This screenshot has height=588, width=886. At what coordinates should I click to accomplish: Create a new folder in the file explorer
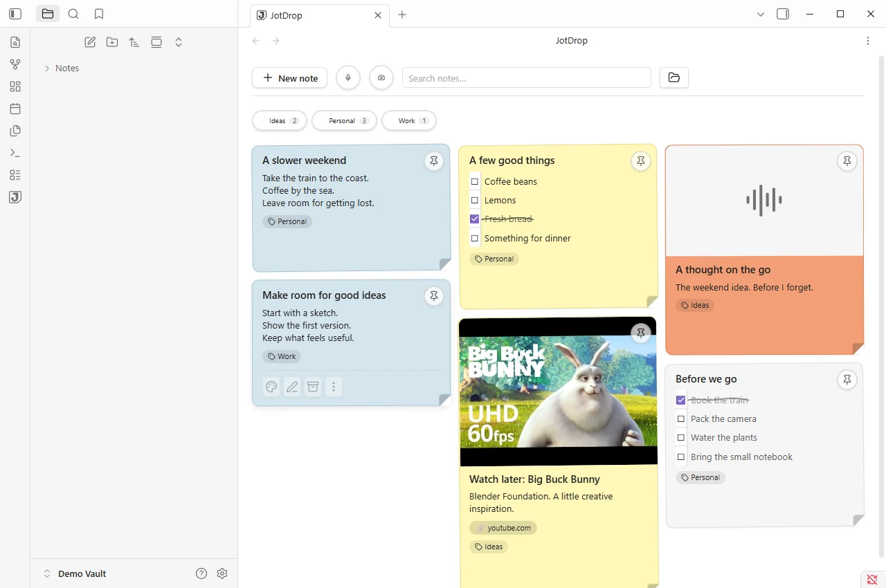pos(112,42)
